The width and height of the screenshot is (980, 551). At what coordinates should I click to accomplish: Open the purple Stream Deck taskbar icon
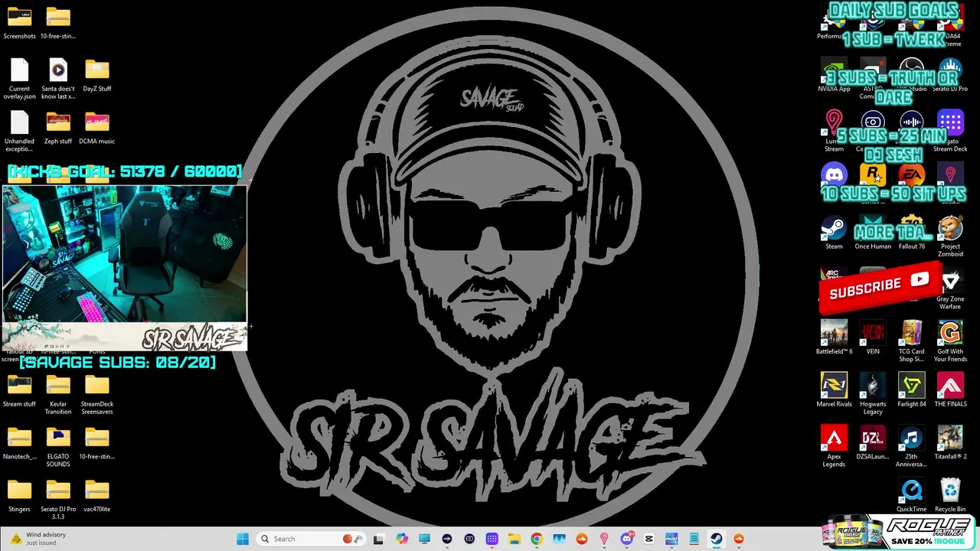click(492, 539)
